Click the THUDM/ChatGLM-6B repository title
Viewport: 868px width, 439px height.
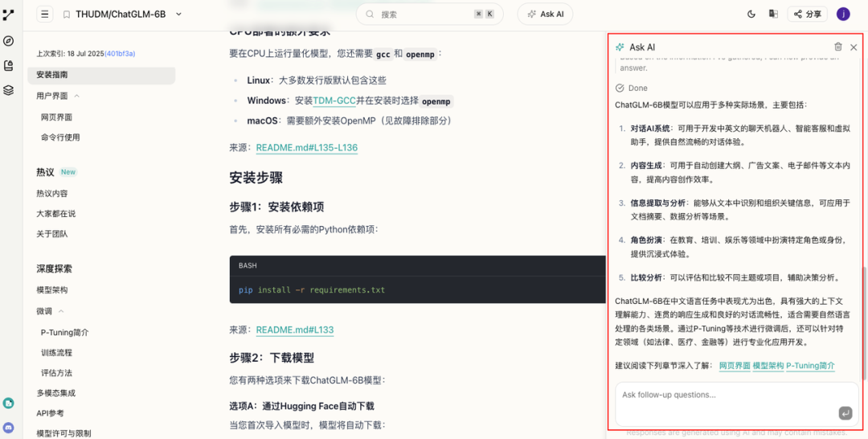pos(121,14)
